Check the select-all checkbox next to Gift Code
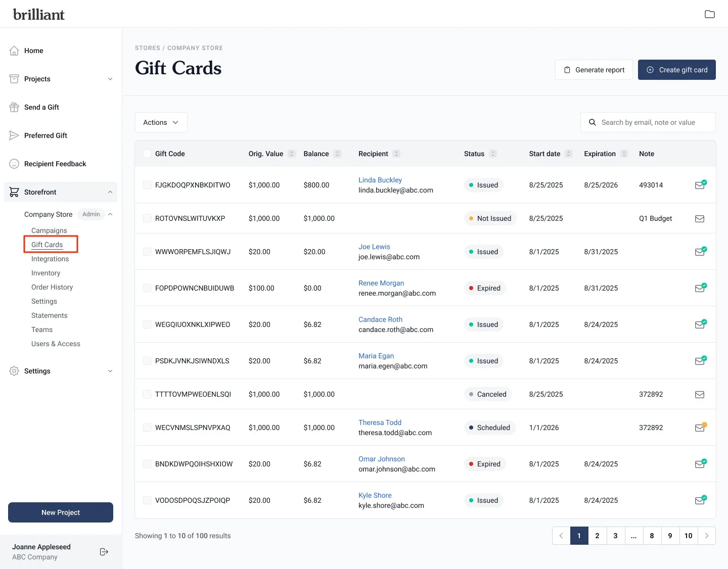The width and height of the screenshot is (728, 569). (147, 154)
